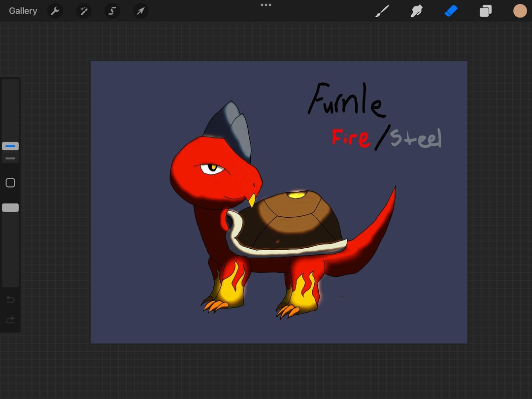532x399 pixels.
Task: Select the Brush tool
Action: point(382,11)
